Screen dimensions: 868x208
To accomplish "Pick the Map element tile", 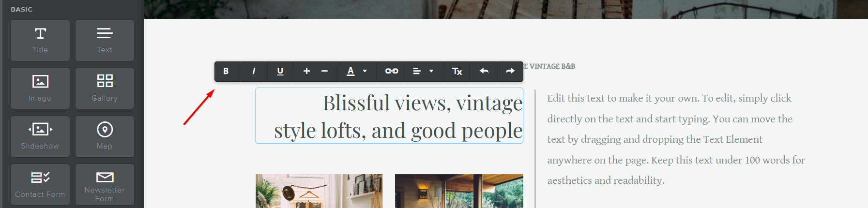I will 105,136.
